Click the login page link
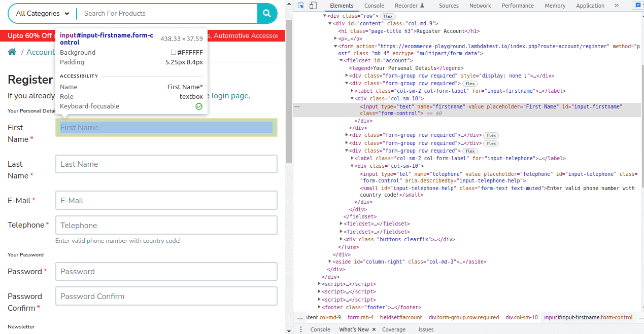 point(229,96)
